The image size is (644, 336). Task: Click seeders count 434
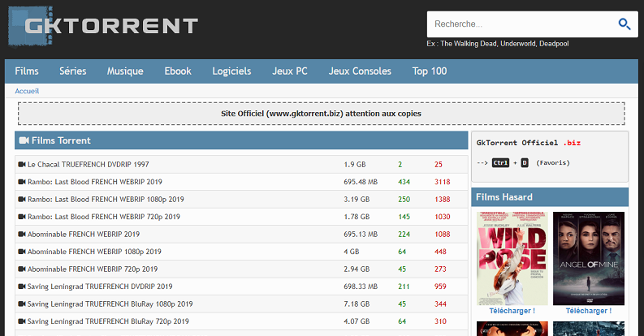tap(404, 182)
